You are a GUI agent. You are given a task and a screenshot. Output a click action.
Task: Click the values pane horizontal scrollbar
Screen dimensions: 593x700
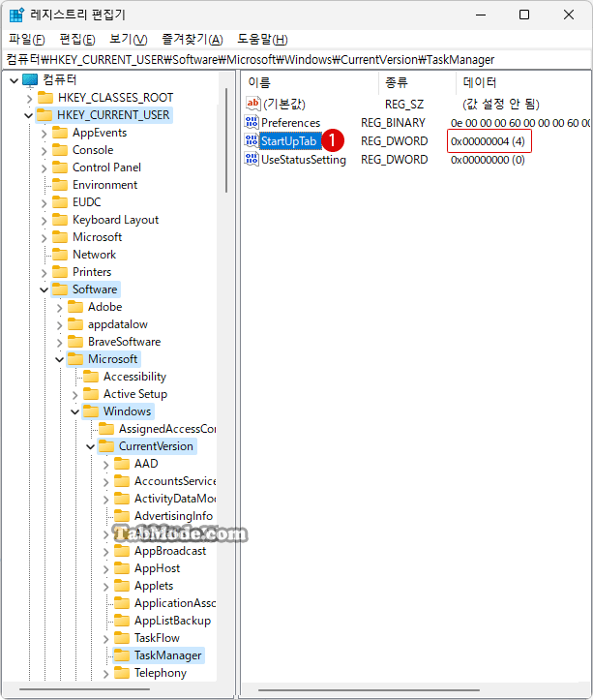click(x=368, y=689)
